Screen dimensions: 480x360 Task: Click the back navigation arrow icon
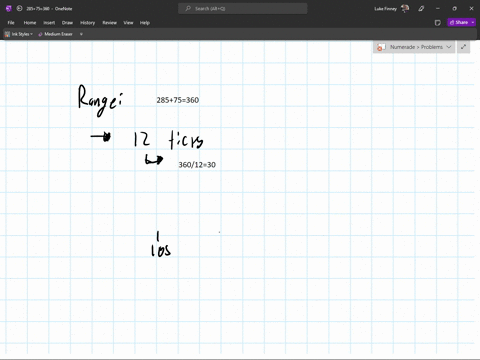(19, 9)
